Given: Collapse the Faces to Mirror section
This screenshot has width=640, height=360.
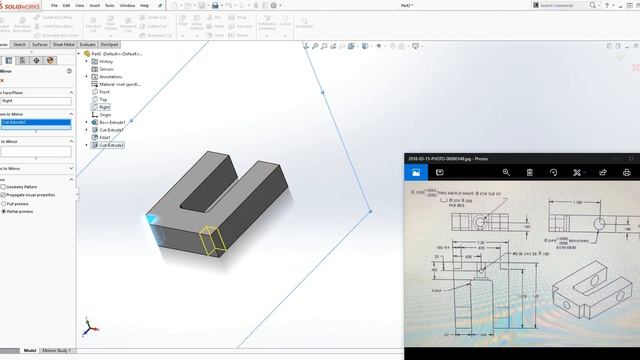Looking at the screenshot, I should [x=71, y=141].
